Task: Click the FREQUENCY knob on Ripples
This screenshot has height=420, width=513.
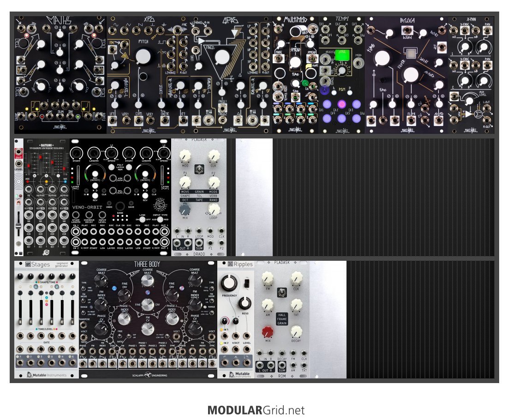Action: (x=229, y=283)
